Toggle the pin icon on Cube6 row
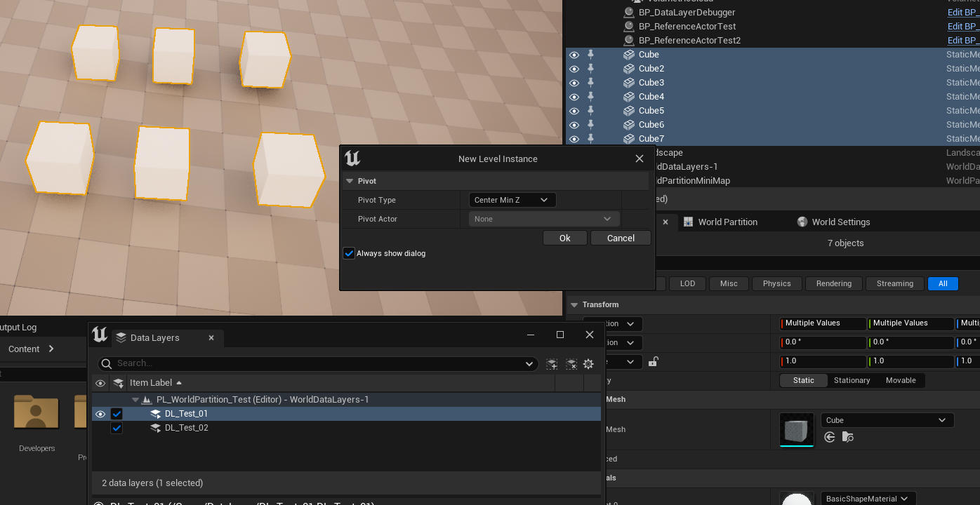This screenshot has width=980, height=505. 590,124
